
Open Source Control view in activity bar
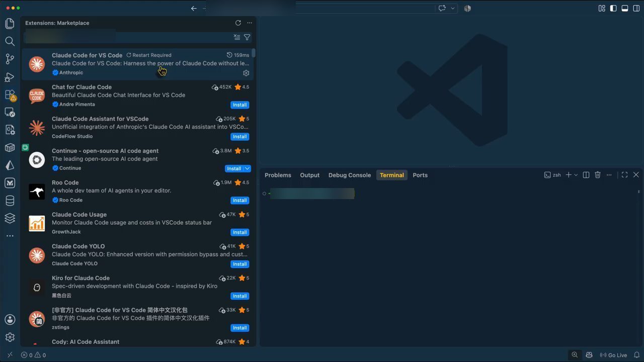click(10, 59)
